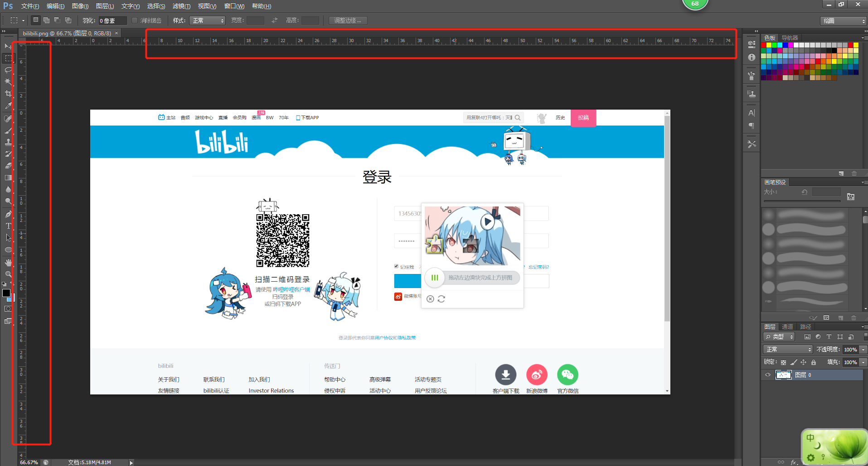Viewport: 868px width, 466px height.
Task: Open layer blend mode 正常 dropdown
Action: pyautogui.click(x=788, y=350)
